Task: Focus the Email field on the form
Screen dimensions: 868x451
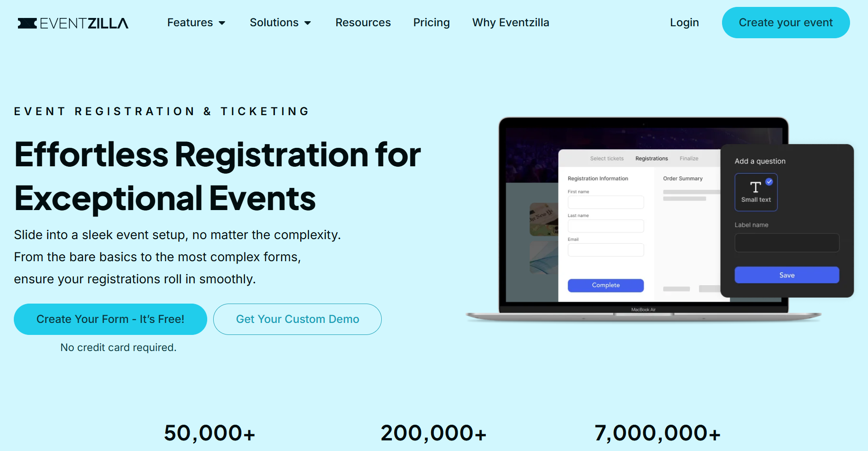Action: pyautogui.click(x=606, y=250)
